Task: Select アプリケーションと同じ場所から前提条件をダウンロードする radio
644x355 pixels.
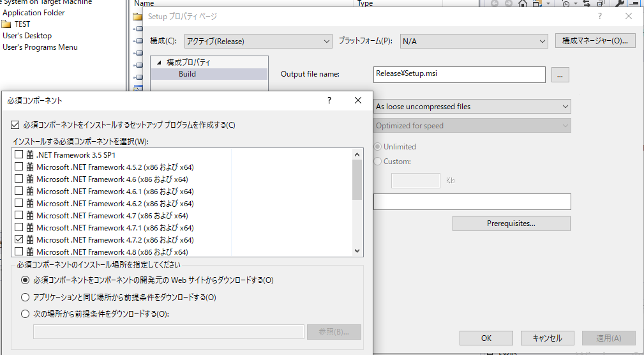Action: click(x=25, y=297)
